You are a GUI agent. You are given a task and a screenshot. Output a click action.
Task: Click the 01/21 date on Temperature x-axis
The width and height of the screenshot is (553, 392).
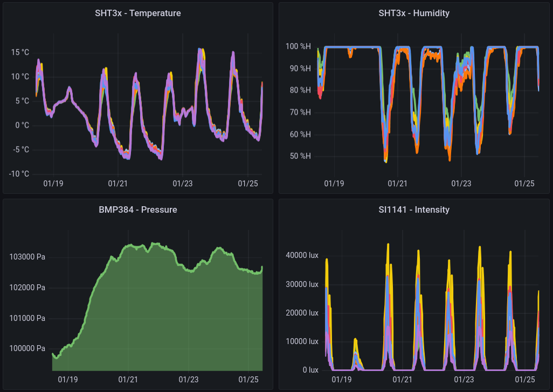(x=118, y=184)
